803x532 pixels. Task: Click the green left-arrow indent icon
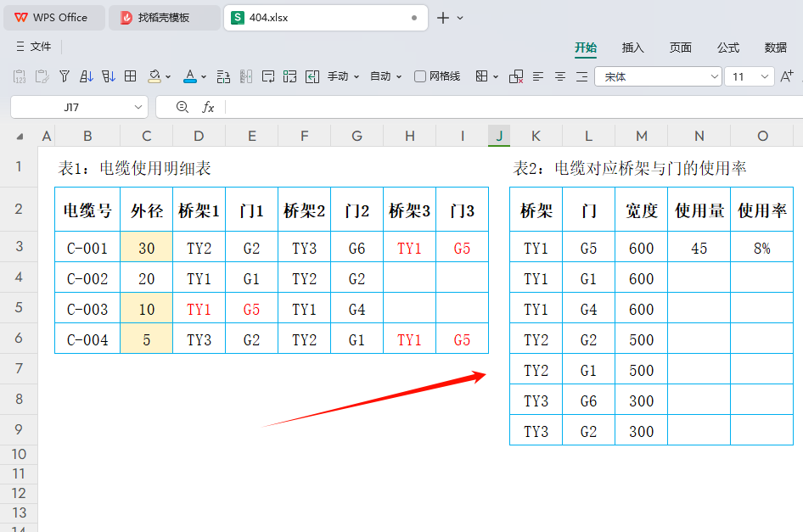(x=312, y=77)
